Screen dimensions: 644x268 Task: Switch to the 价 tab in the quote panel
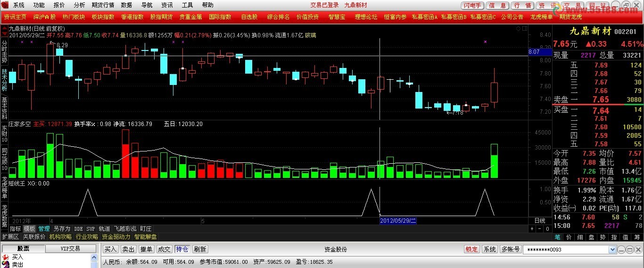pos(569,237)
